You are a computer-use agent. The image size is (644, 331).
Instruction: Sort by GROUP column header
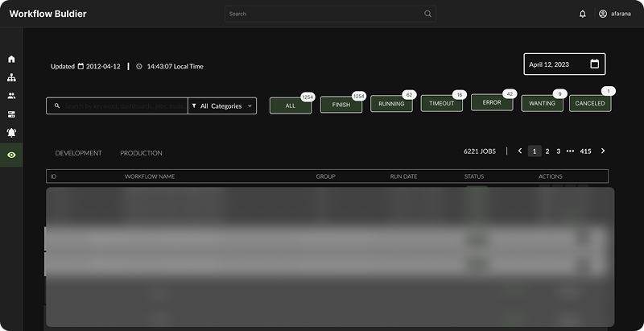pos(326,176)
